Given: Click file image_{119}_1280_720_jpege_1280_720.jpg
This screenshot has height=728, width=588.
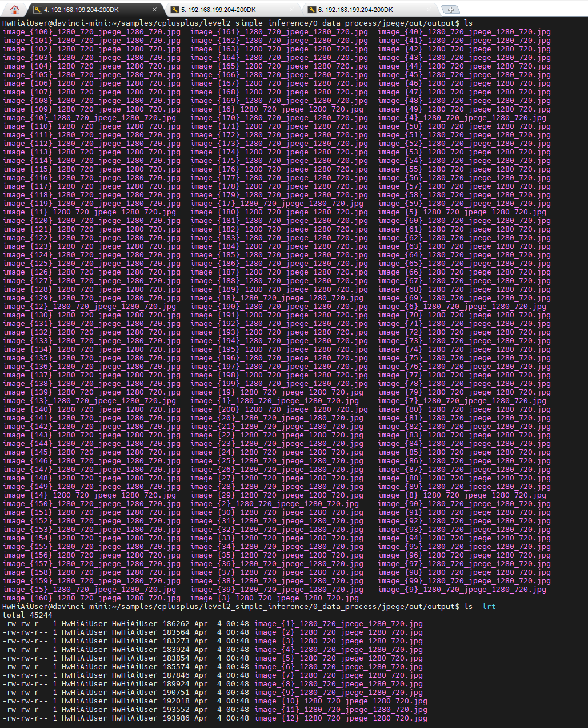Looking at the screenshot, I should click(x=92, y=204).
